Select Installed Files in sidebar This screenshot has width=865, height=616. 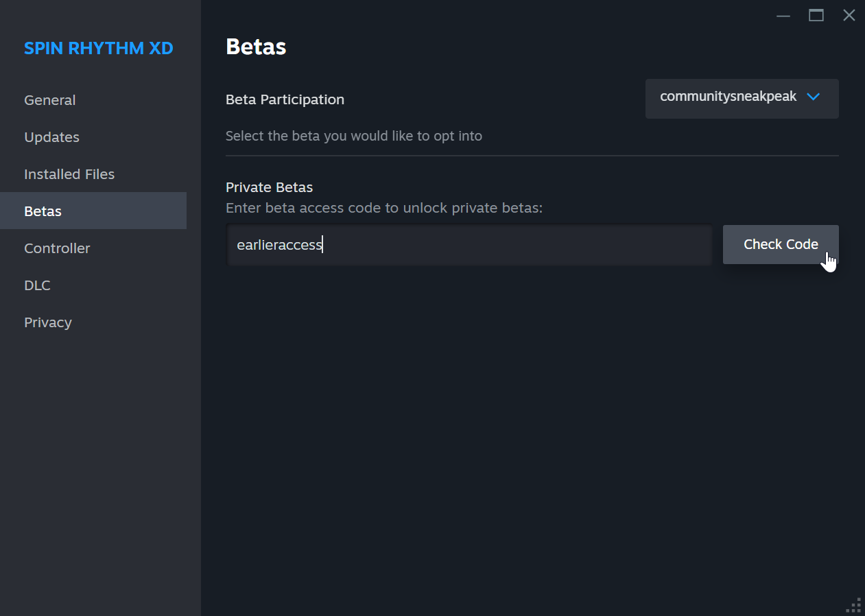(93, 174)
